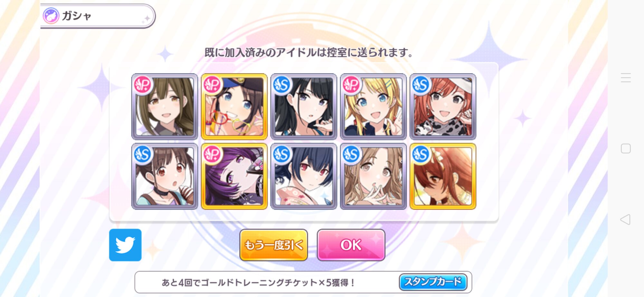Tap the pink OK button
This screenshot has height=297, width=644.
point(351,245)
